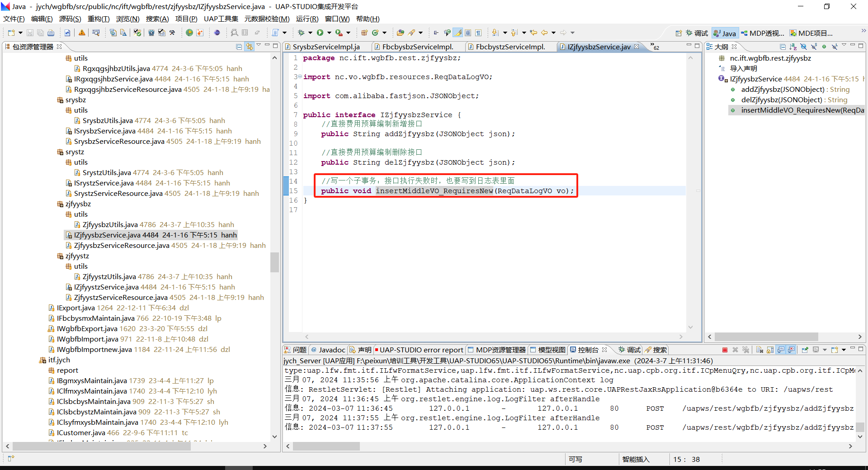The image size is (868, 470).
Task: Open the Back history dropdown arrow
Action: tap(553, 33)
